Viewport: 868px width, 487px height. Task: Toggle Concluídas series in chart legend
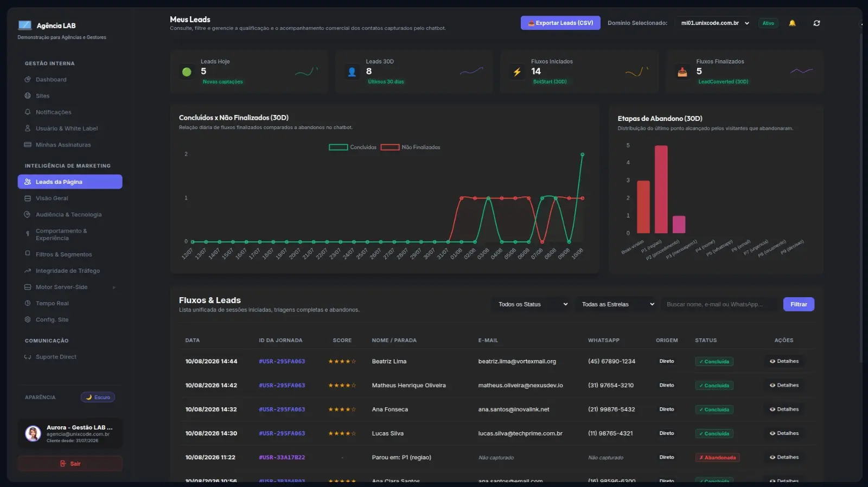tap(353, 148)
